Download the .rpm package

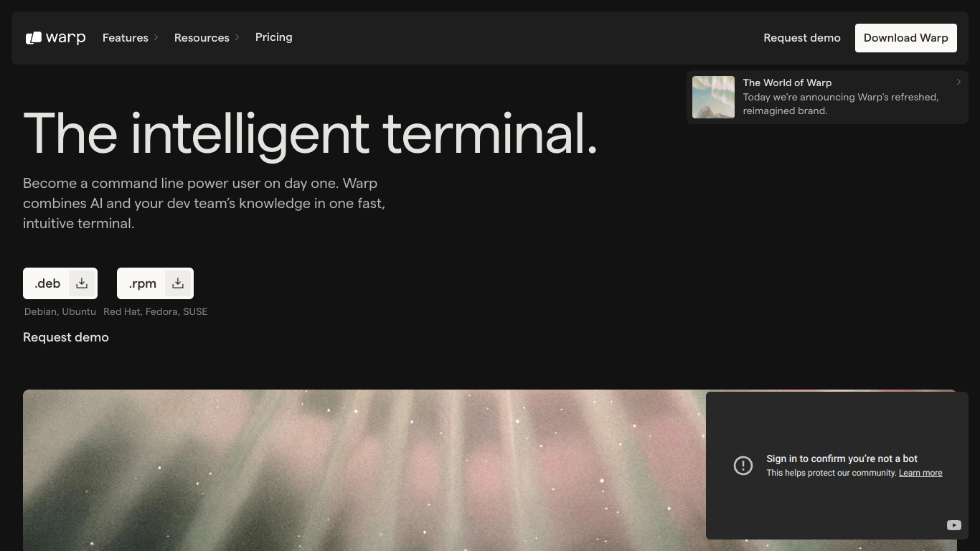[x=155, y=283]
